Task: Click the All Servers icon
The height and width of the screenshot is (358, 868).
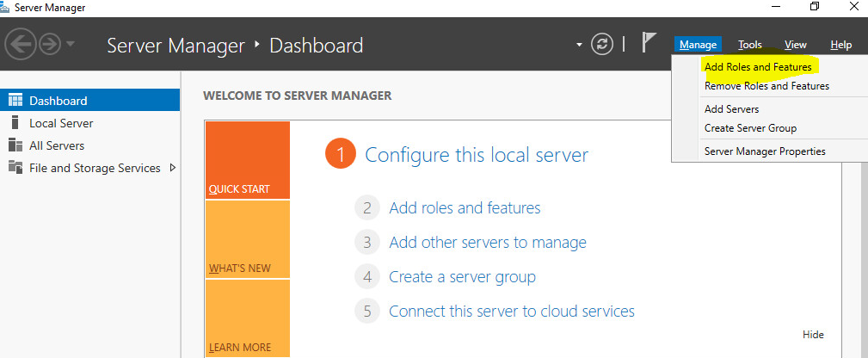Action: [15, 145]
